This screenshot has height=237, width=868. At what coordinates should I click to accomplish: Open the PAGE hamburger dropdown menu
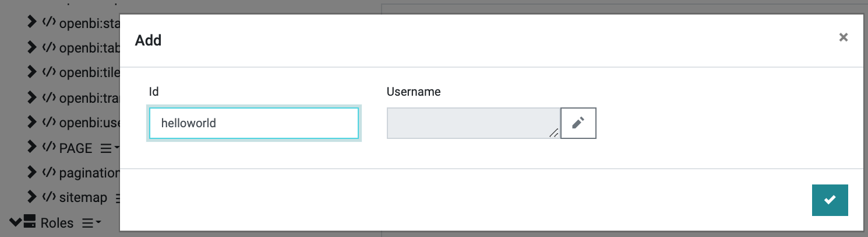(110, 148)
